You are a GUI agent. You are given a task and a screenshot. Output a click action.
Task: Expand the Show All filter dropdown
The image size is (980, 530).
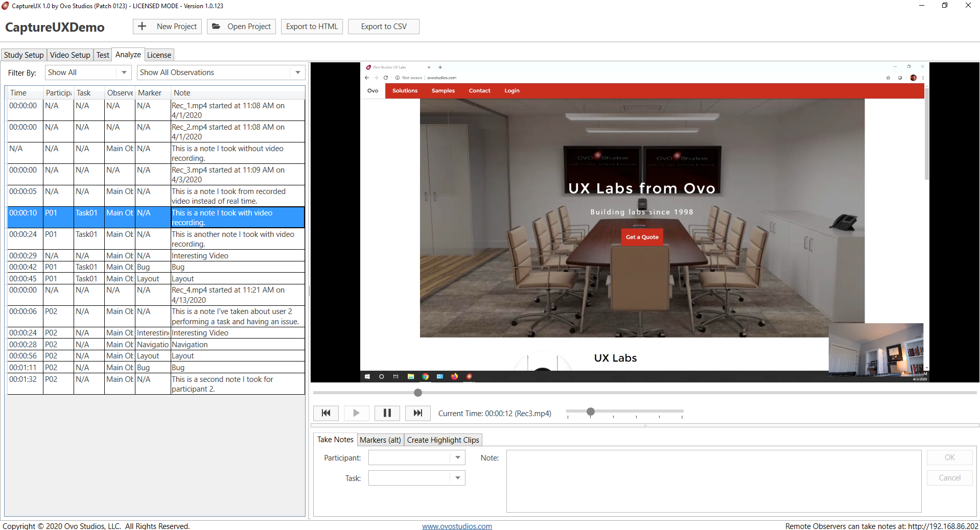124,73
